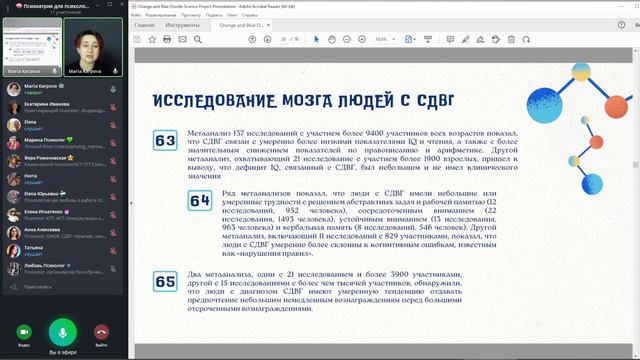Print the PDF with printer icon
Image resolution: width=640 pixels, height=360 pixels.
point(167,40)
